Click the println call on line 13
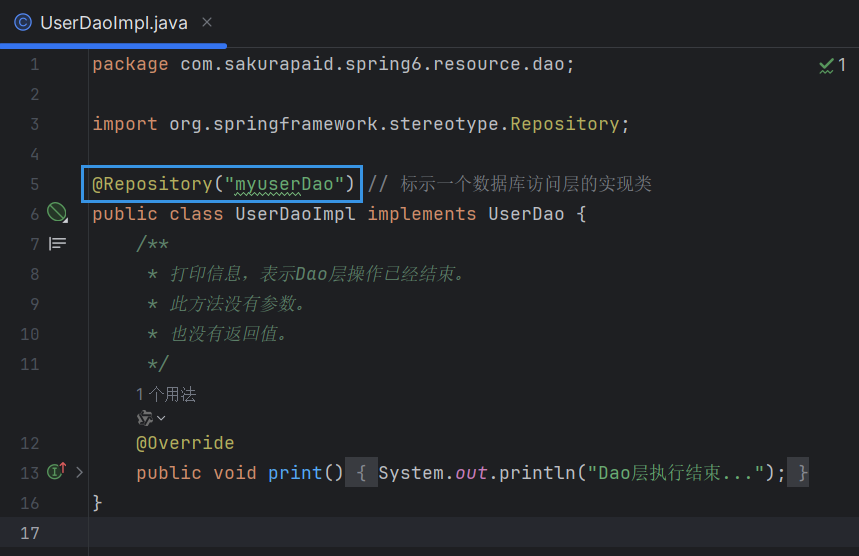The height and width of the screenshot is (556, 859). tap(537, 472)
